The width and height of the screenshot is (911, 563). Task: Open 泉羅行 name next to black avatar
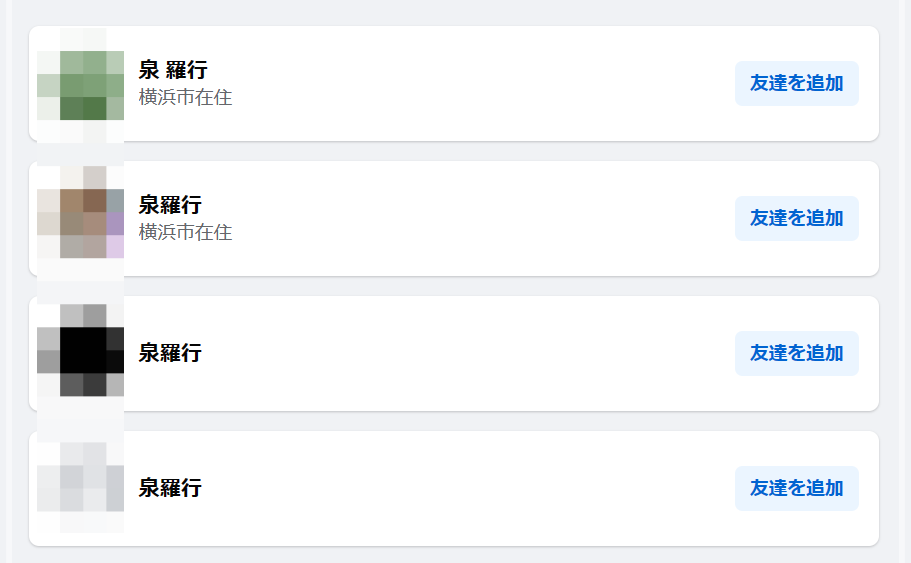pyautogui.click(x=170, y=353)
